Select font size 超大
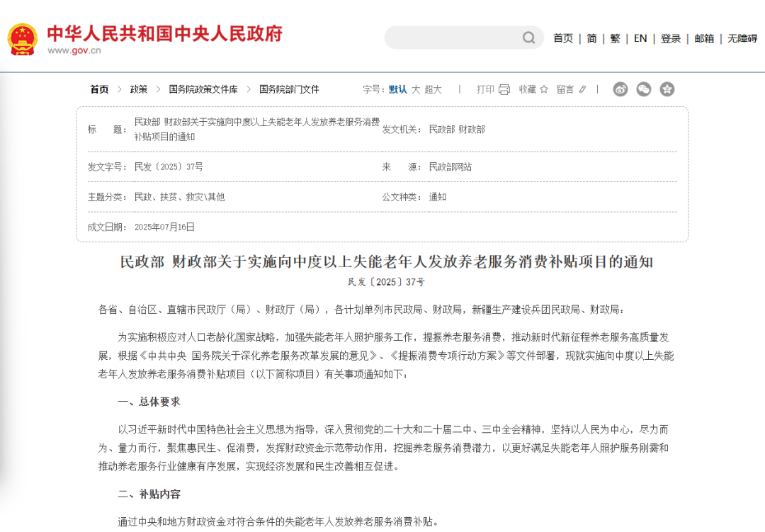765x532 pixels. click(x=433, y=89)
